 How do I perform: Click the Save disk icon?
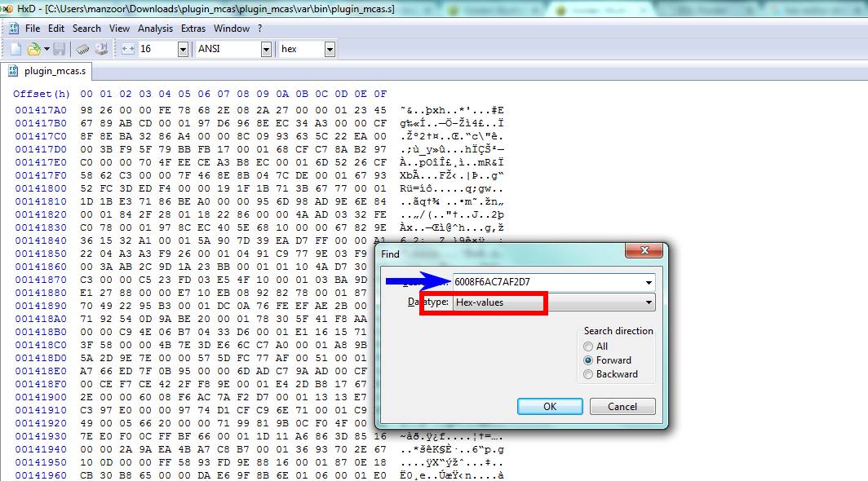(60, 50)
